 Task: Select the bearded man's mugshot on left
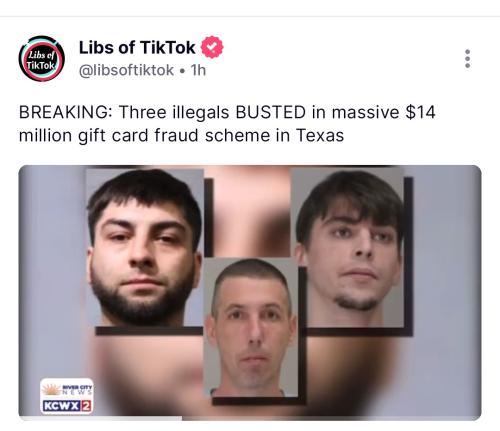coord(144,247)
